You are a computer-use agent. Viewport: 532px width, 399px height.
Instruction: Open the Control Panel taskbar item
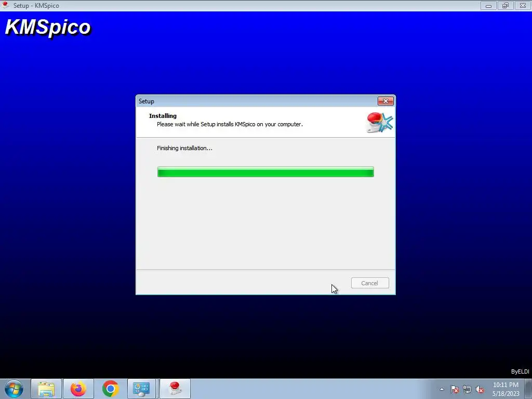point(141,389)
